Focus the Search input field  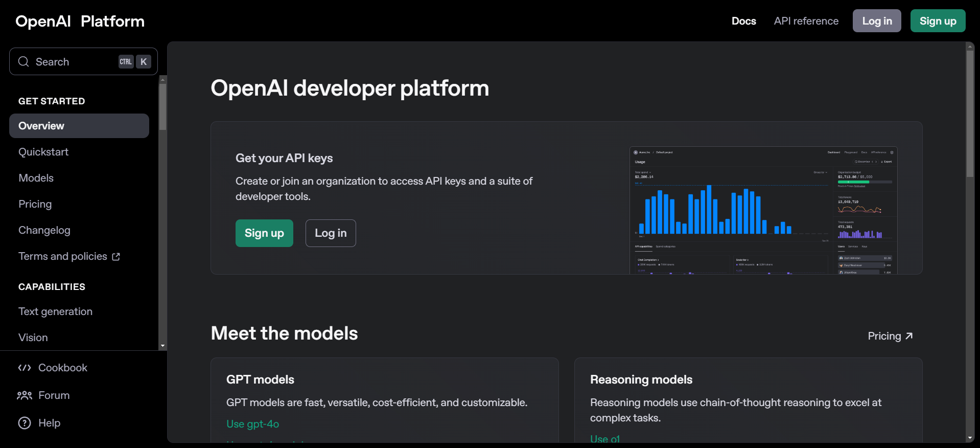[x=83, y=61]
